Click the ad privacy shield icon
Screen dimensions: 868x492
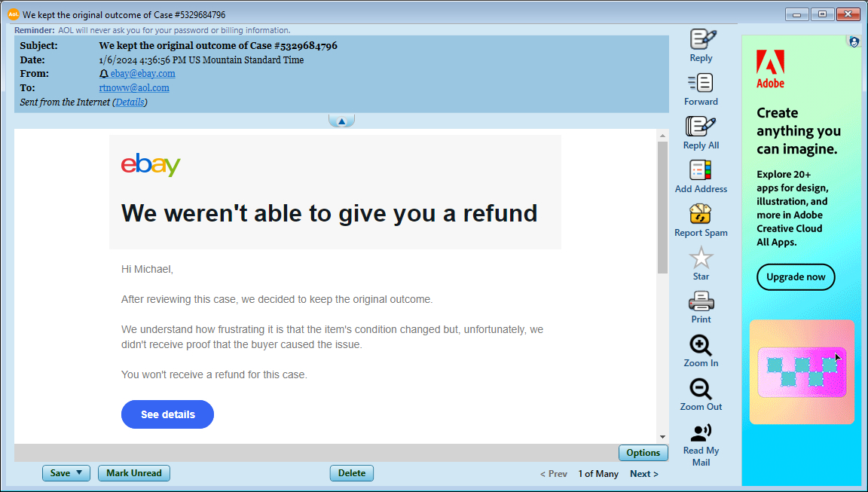point(854,41)
